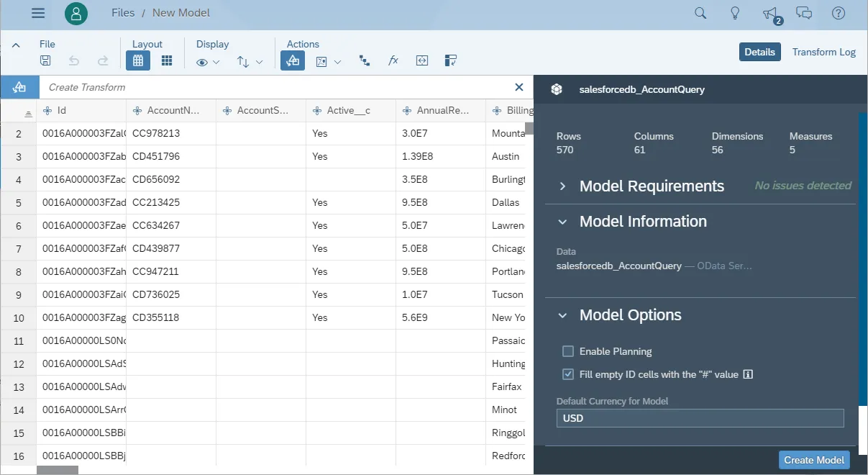Image resolution: width=868 pixels, height=475 pixels.
Task: Open Files via the breadcrumb link
Action: coord(122,12)
